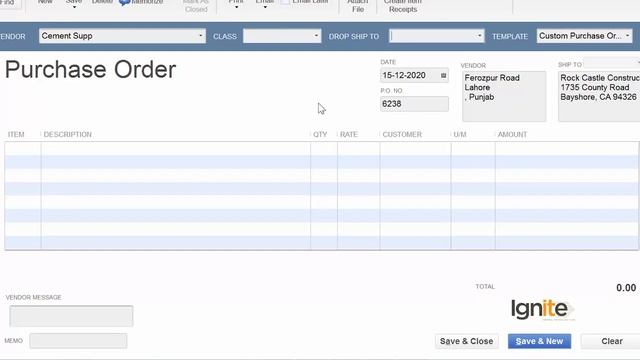Screen dimensions: 640x360
Task: Click the first row Qty cell
Action: [x=324, y=149]
